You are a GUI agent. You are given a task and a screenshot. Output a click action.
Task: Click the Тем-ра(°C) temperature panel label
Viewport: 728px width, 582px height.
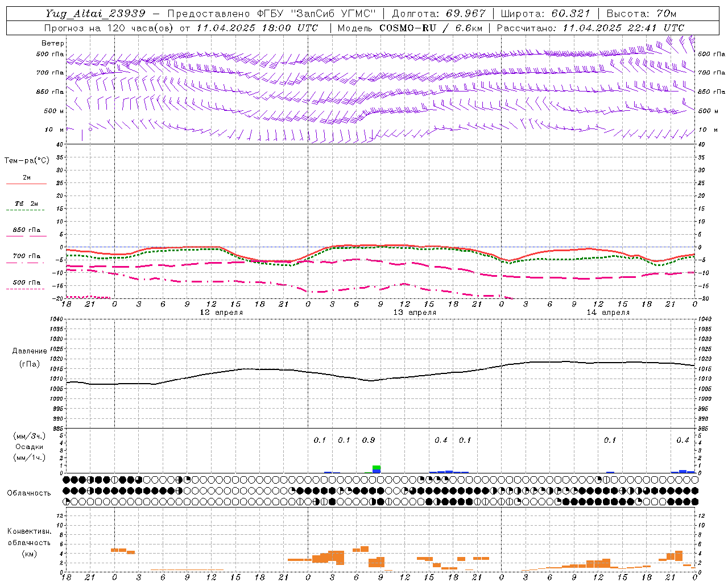[27, 161]
